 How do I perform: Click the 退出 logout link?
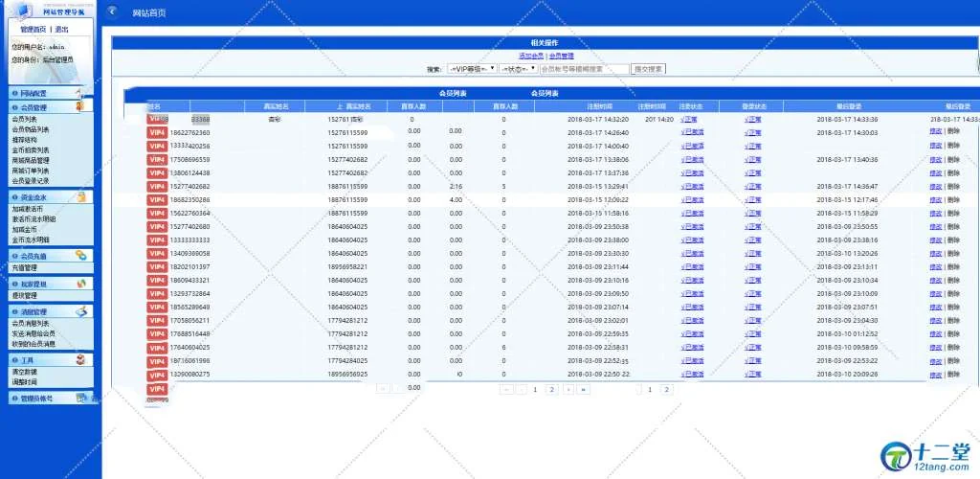(61, 30)
